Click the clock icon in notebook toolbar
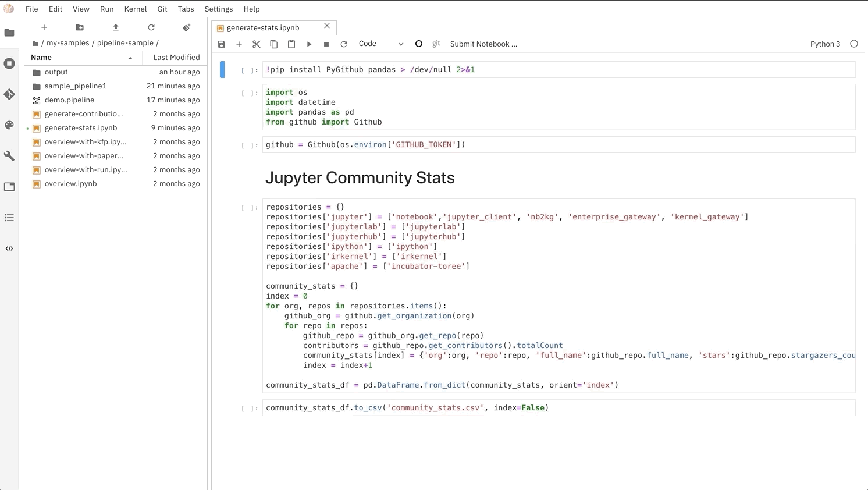Screen dimensions: 868x490 click(x=419, y=44)
